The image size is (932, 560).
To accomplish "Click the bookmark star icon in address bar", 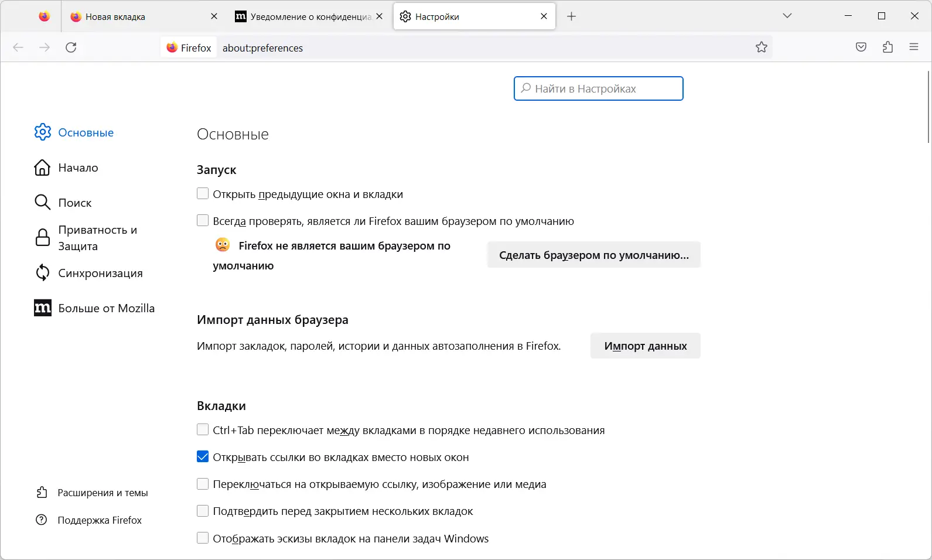I will click(761, 47).
